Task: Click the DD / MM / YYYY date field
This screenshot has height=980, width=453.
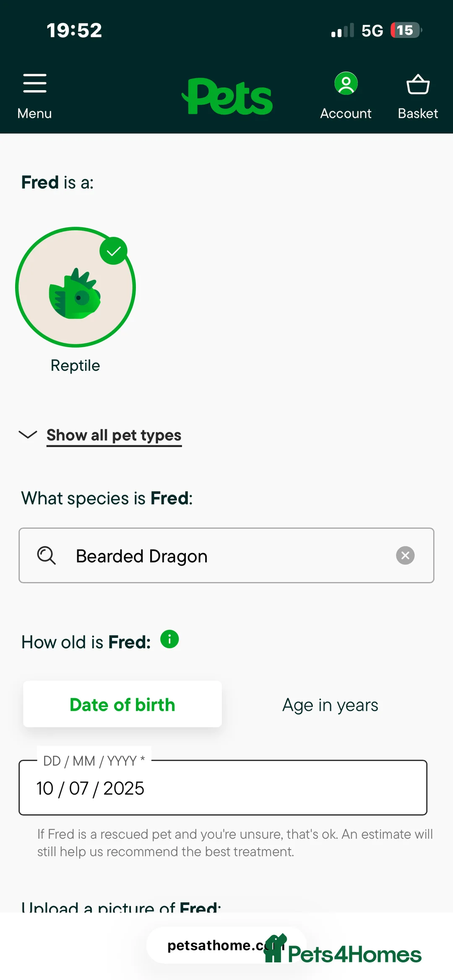Action: coord(223,788)
